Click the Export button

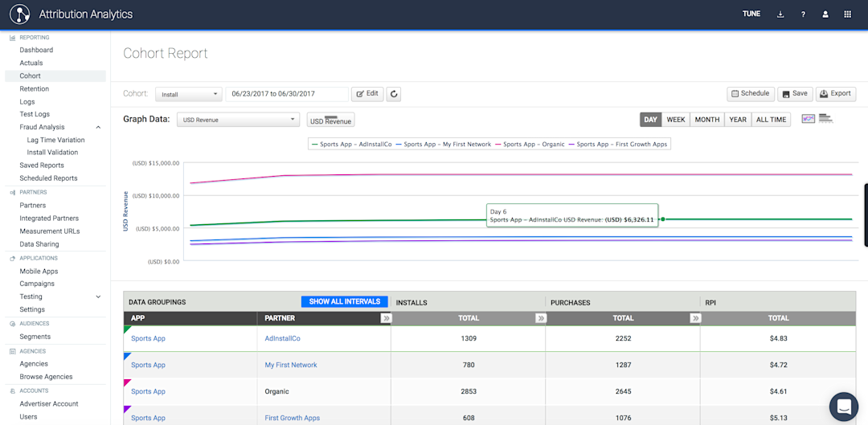tap(836, 93)
